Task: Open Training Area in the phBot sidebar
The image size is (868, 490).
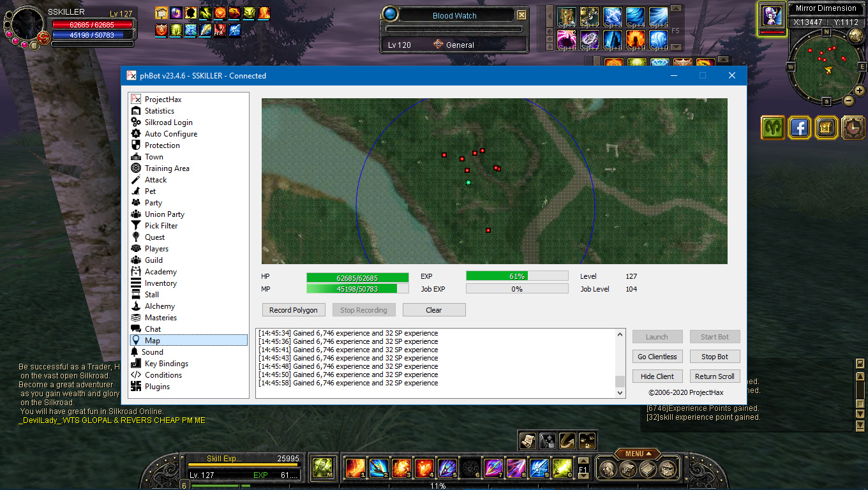Action: pos(167,168)
